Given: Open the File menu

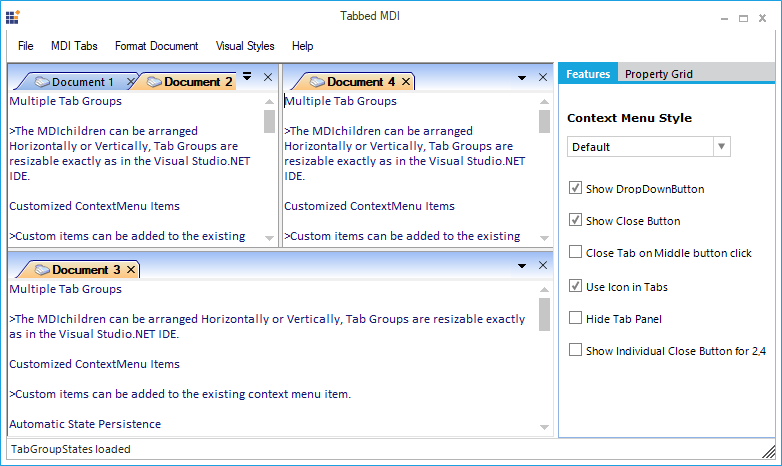Looking at the screenshot, I should pos(25,46).
